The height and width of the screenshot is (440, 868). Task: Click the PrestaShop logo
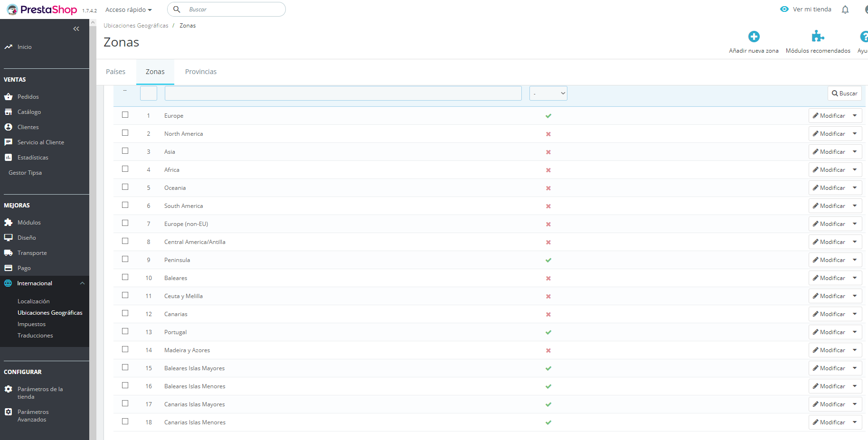pyautogui.click(x=42, y=9)
